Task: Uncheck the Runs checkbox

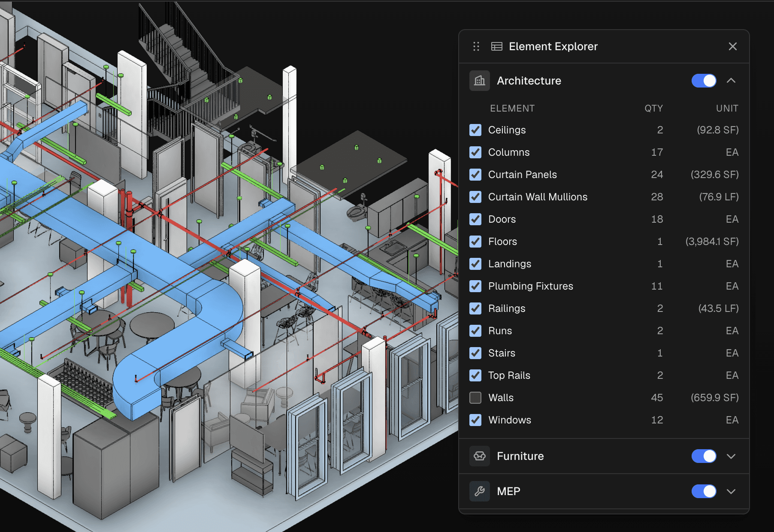Action: click(475, 331)
